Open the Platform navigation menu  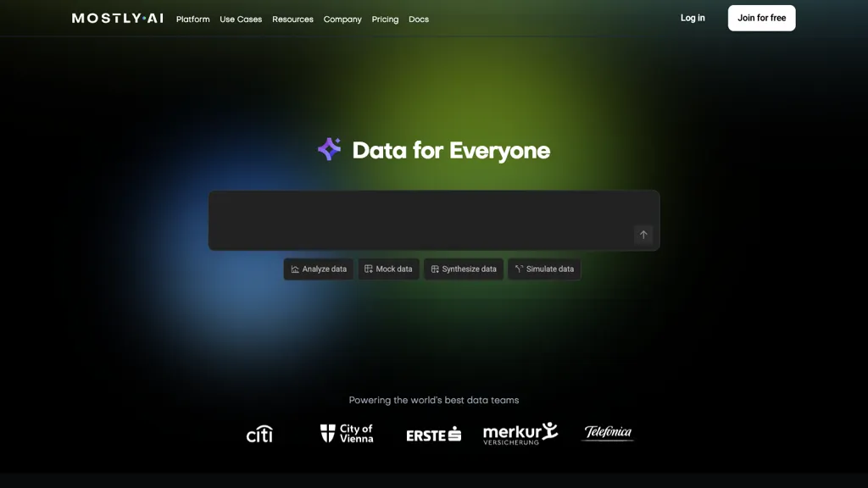click(192, 19)
